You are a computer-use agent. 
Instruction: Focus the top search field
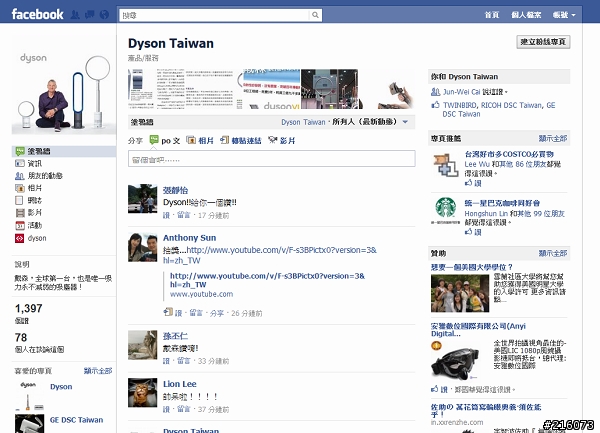[x=214, y=15]
